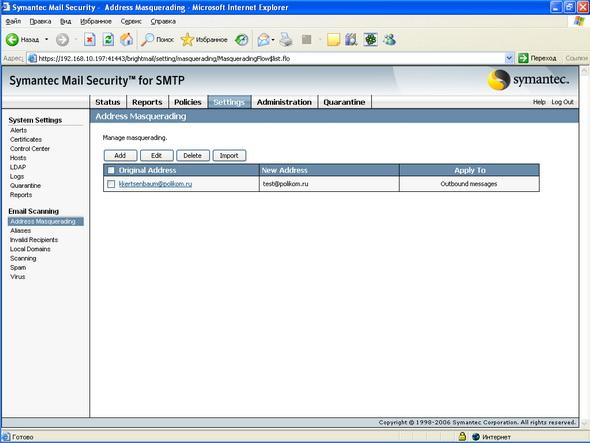The height and width of the screenshot is (443, 590).
Task: Open the Policies tab
Action: coord(187,102)
